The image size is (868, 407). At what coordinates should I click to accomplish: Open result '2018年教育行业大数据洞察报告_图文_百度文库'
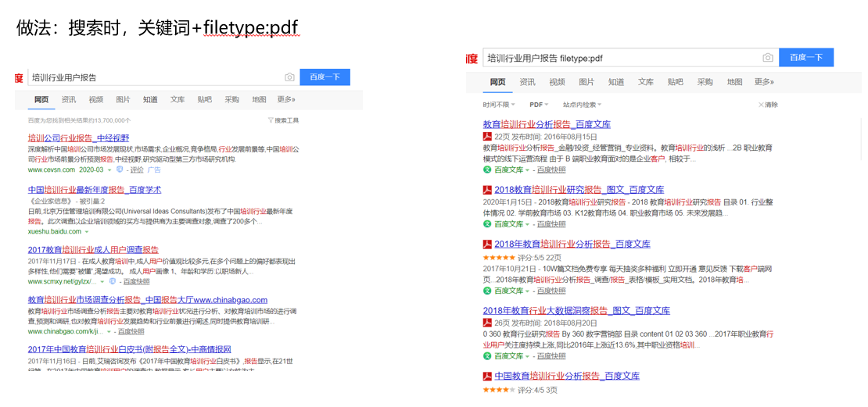(577, 310)
